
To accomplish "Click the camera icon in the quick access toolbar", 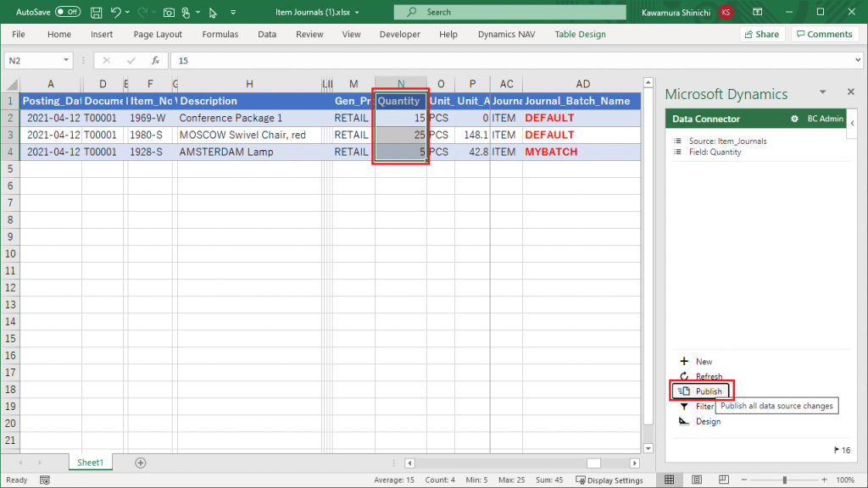I will (x=169, y=12).
